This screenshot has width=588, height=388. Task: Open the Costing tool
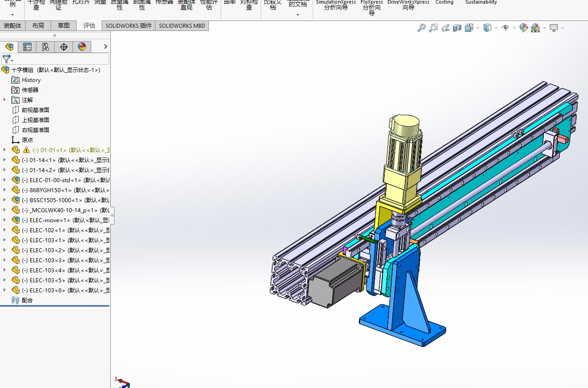[444, 2]
